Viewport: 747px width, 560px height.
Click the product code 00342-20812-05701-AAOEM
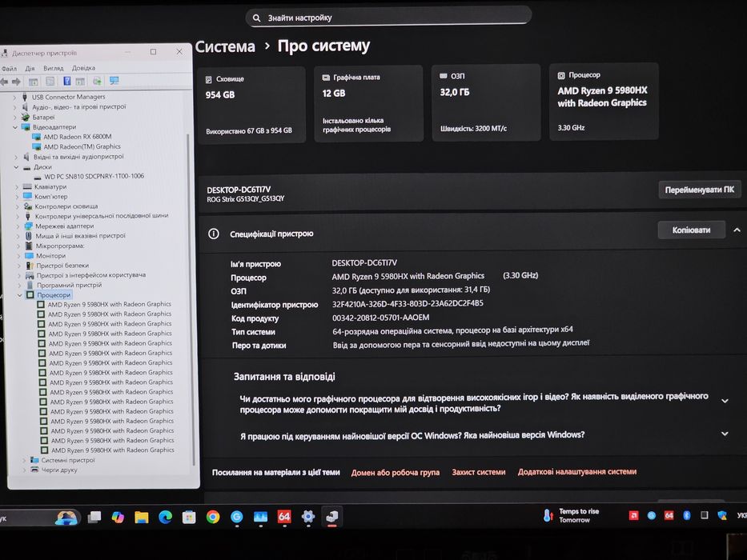(x=380, y=317)
